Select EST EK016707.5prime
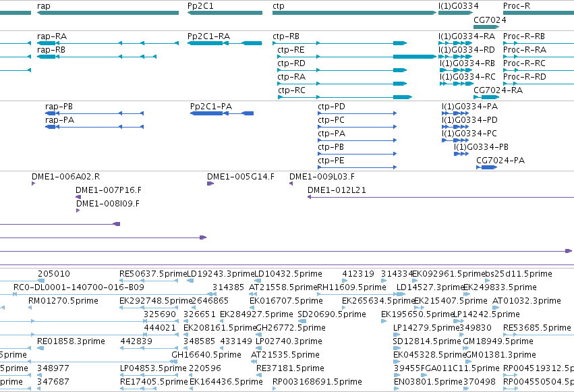 (x=286, y=301)
